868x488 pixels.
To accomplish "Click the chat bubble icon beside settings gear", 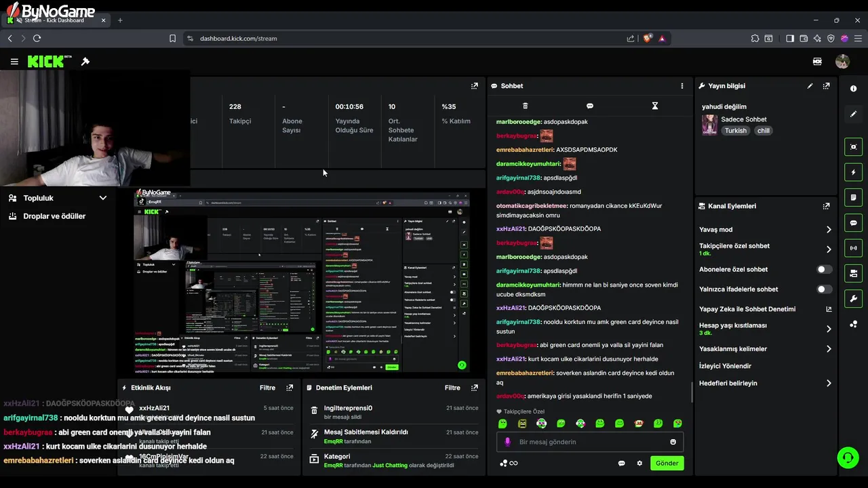I will click(621, 464).
